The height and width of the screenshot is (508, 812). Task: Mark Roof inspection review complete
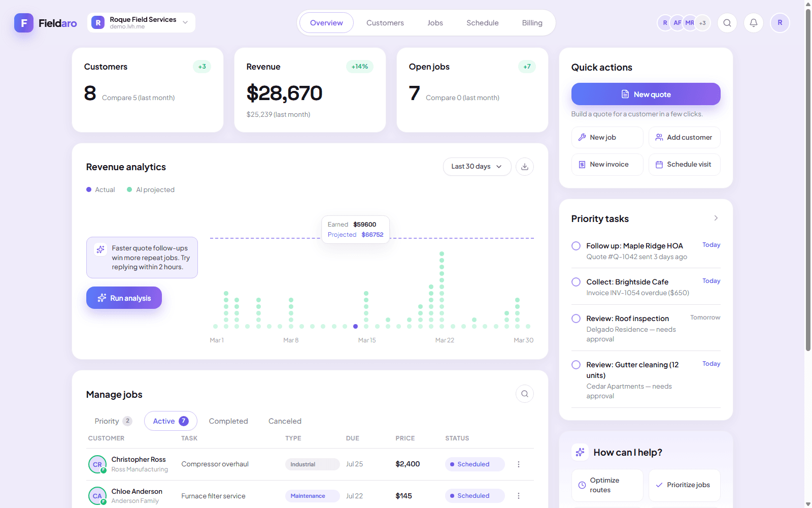tap(576, 319)
